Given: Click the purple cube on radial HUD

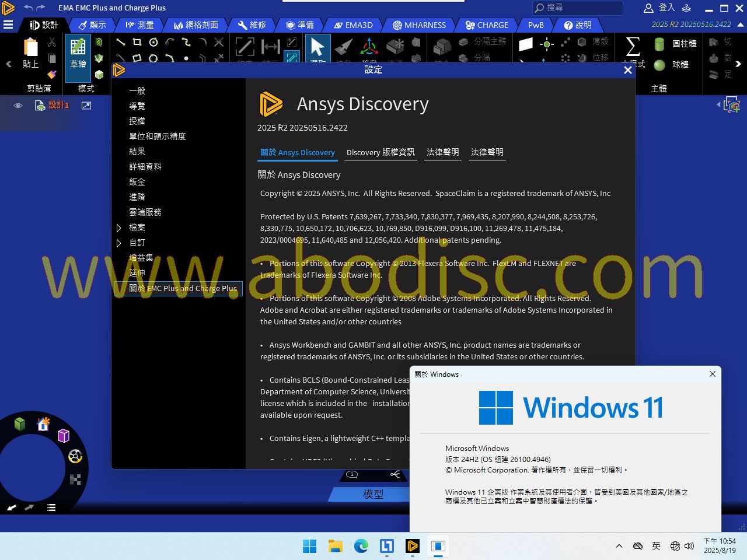Looking at the screenshot, I should (x=64, y=435).
